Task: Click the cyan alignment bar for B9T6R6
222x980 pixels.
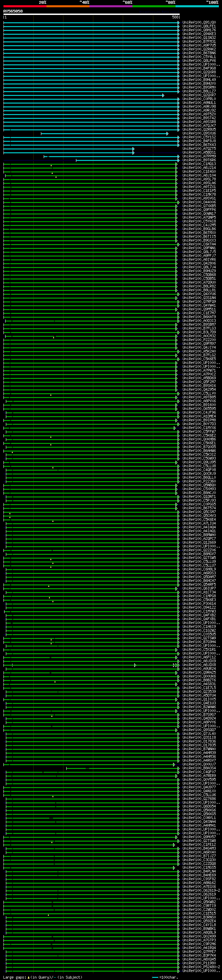Action: 128,161
